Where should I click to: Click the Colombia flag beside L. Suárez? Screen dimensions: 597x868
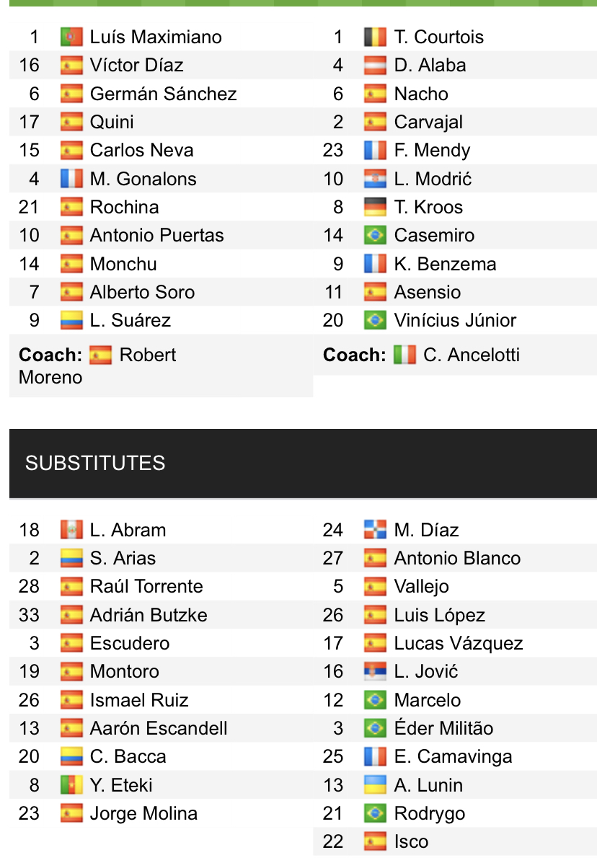click(71, 320)
